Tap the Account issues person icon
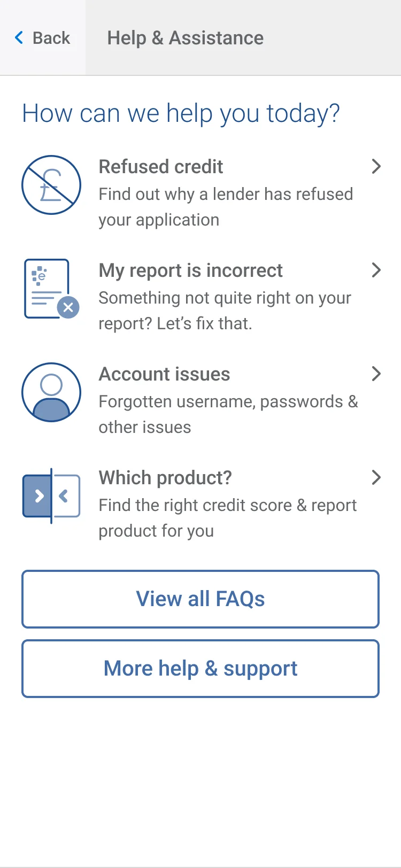 point(51,392)
